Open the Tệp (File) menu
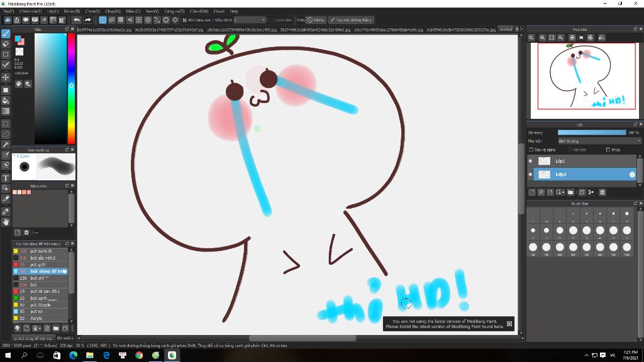This screenshot has width=644, height=362. pos(8,11)
